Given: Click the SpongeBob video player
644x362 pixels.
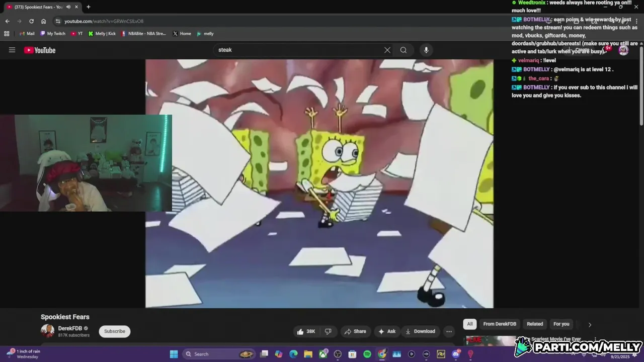Looking at the screenshot, I should point(319,184).
